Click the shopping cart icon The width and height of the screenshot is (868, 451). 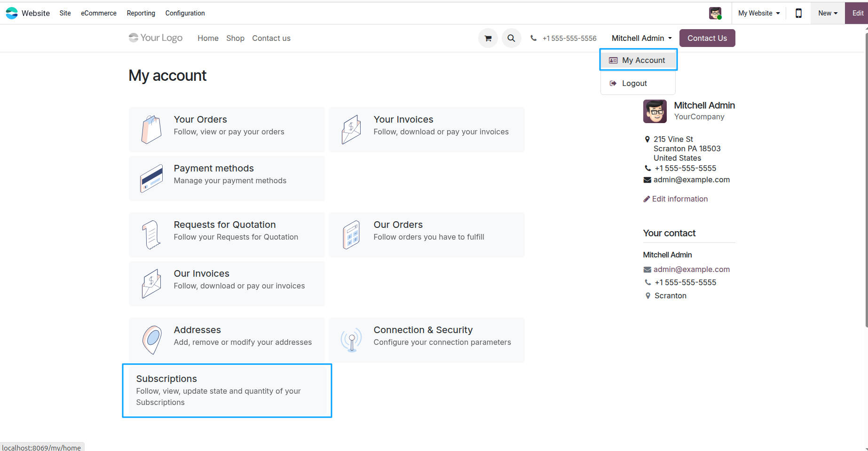[488, 39]
